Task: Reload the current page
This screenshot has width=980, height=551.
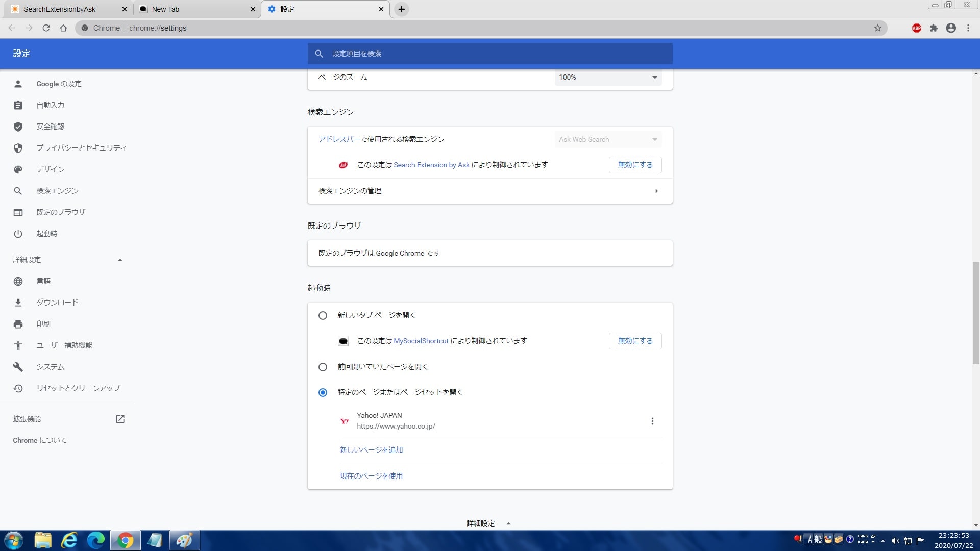Action: (x=46, y=28)
